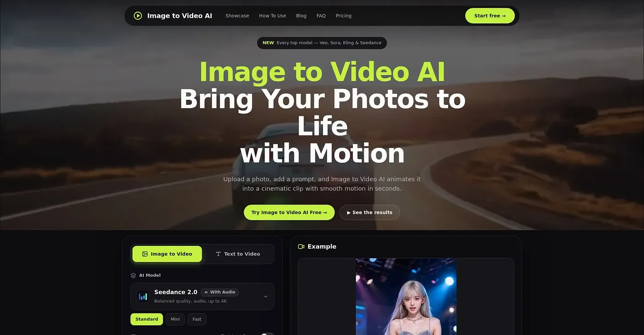Select the Mini model variant
This screenshot has height=335, width=644.
pyautogui.click(x=175, y=319)
